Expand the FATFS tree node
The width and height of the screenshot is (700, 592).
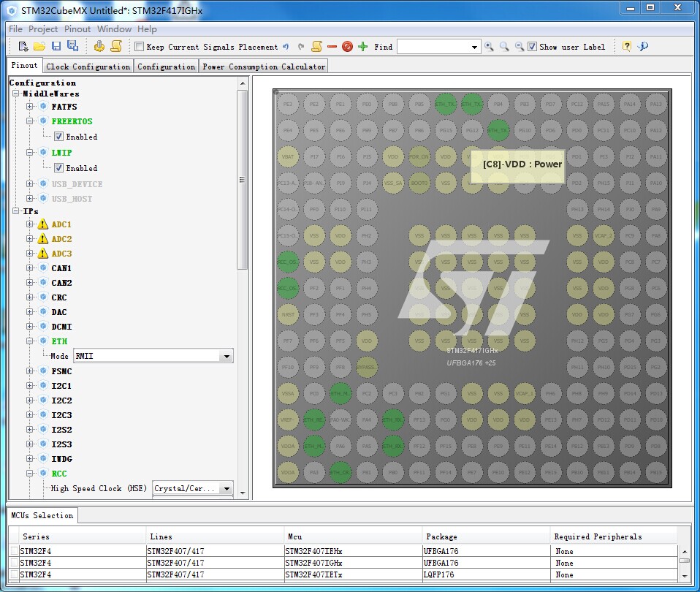[29, 106]
